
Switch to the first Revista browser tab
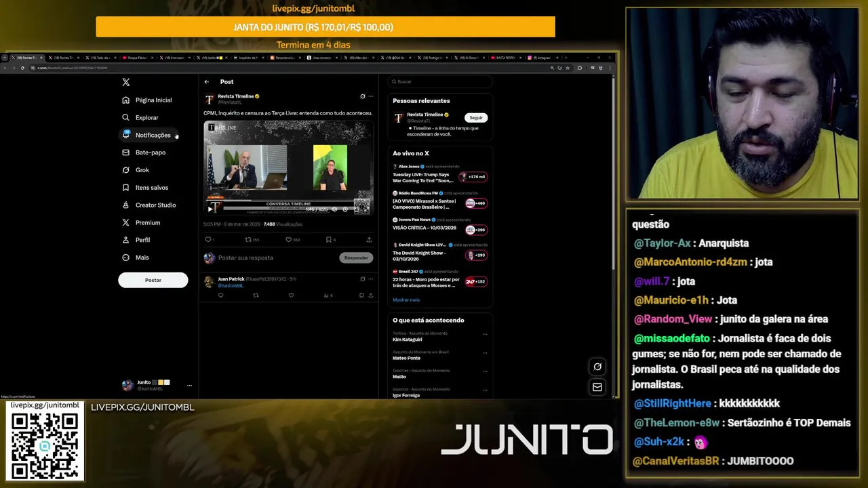26,58
